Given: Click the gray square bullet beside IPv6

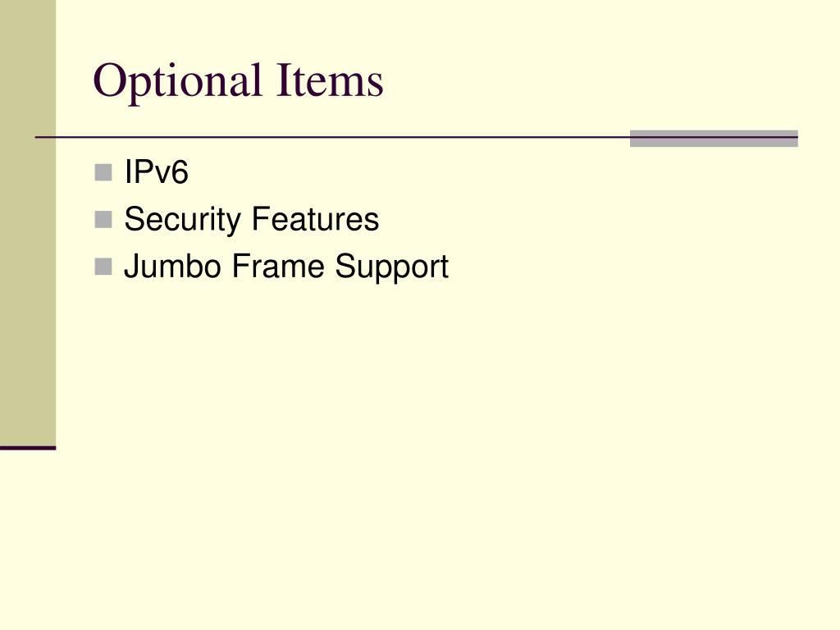Looking at the screenshot, I should pos(103,172).
